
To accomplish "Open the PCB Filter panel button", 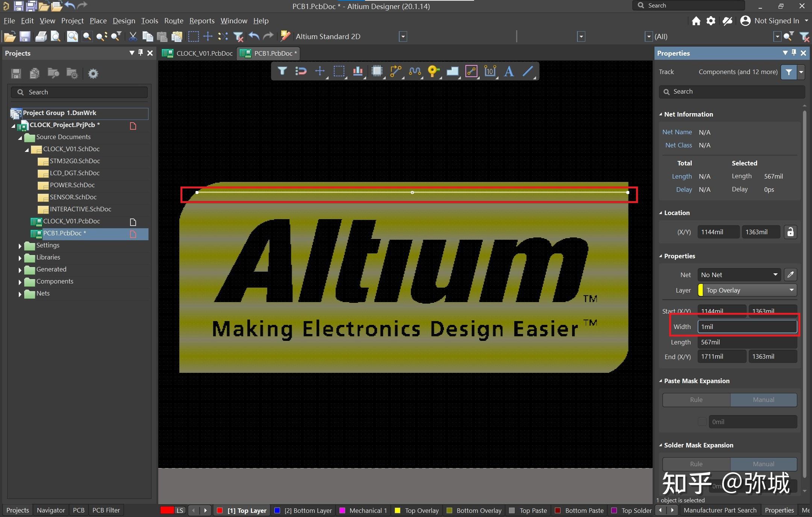I will click(106, 510).
